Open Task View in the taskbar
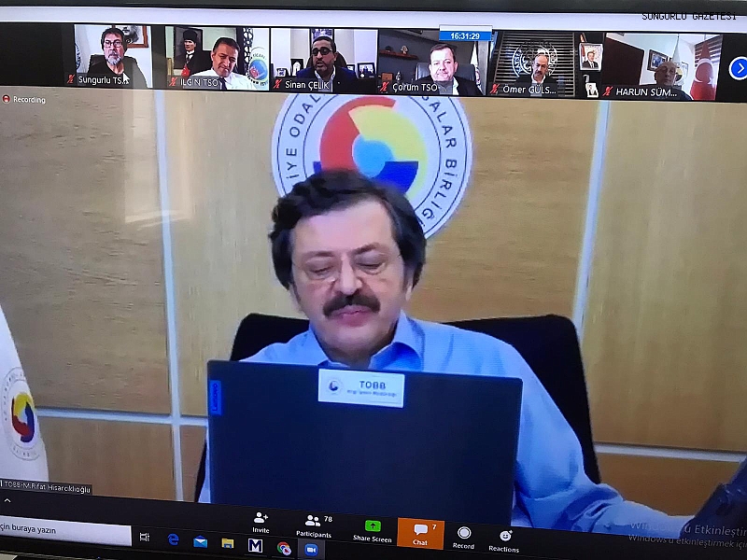 coord(145,538)
